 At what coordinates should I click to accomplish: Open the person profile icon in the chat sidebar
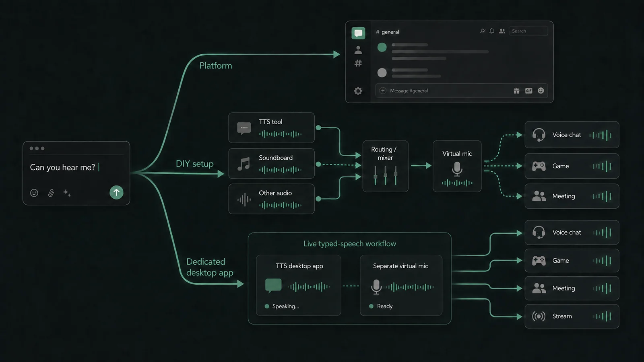(358, 50)
